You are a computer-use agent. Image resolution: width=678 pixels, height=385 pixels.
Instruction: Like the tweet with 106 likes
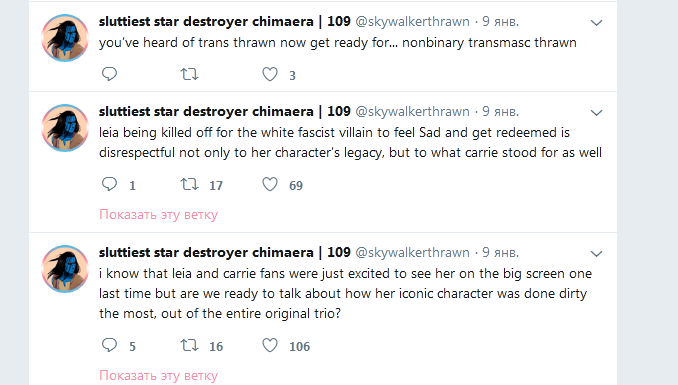click(x=270, y=345)
